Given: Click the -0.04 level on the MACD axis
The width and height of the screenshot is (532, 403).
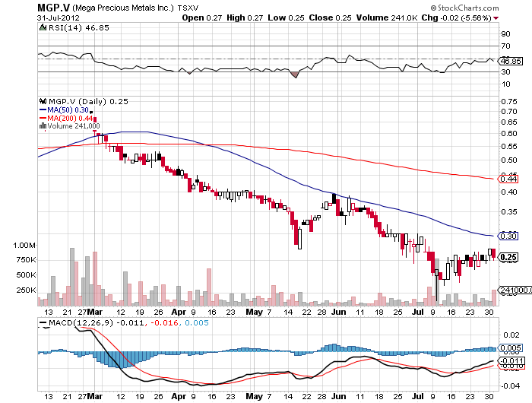Looking at the screenshot, I should tap(510, 386).
